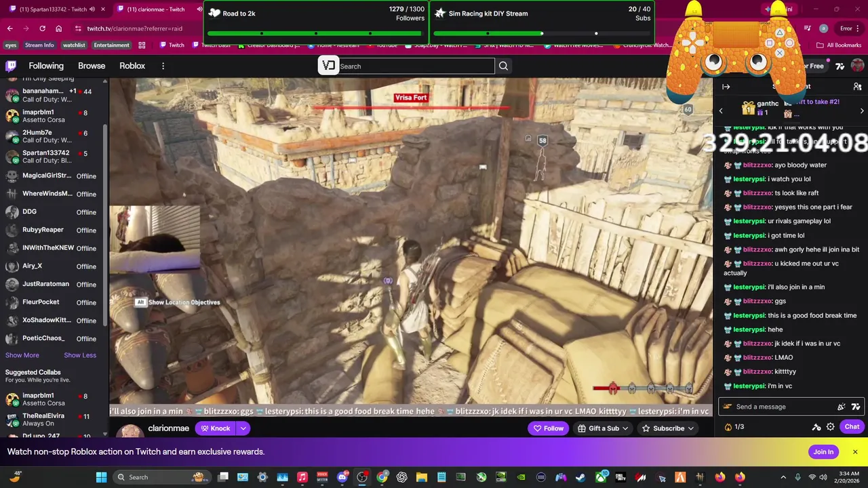
Task: Expand the Gift a Sub dropdown
Action: [604, 428]
